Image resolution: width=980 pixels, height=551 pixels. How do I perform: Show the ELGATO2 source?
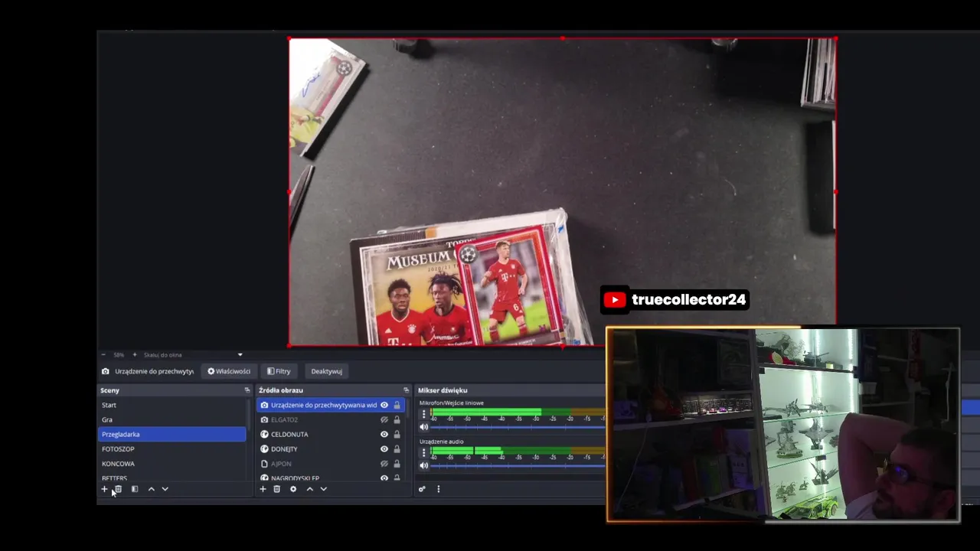384,419
